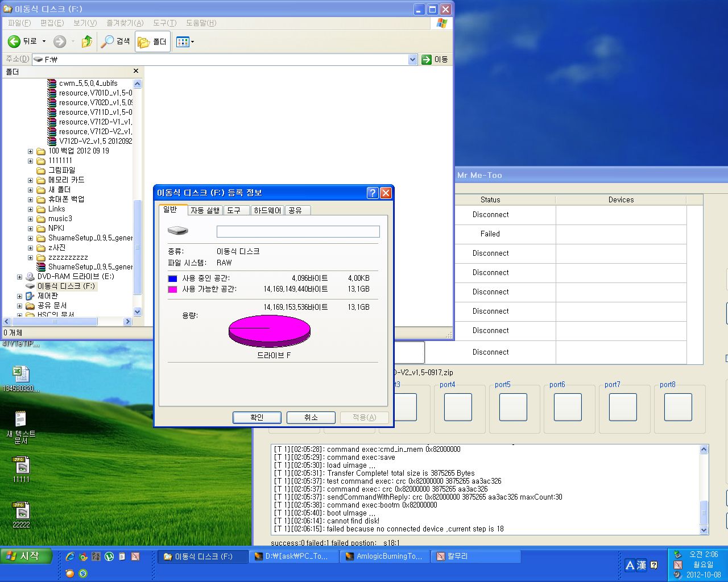The height and width of the screenshot is (582, 728).
Task: Click the A language indicator in taskbar
Action: click(630, 565)
